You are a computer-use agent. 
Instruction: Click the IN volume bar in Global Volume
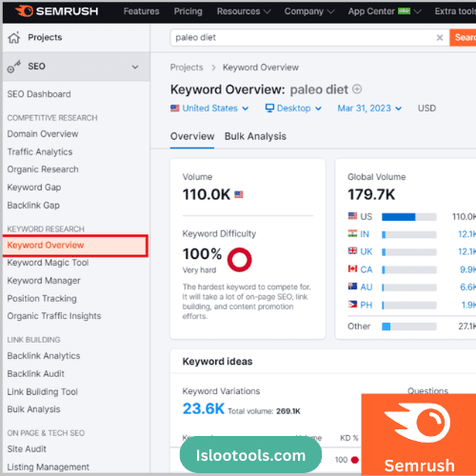tap(409, 234)
